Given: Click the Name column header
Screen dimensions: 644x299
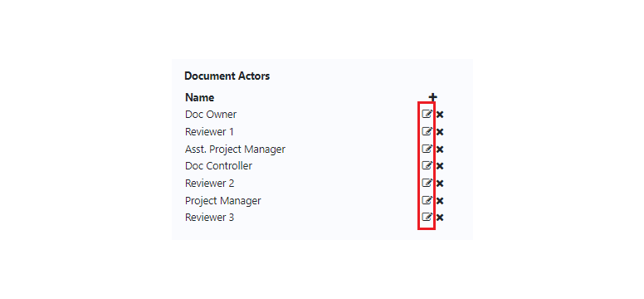Looking at the screenshot, I should point(200,97).
